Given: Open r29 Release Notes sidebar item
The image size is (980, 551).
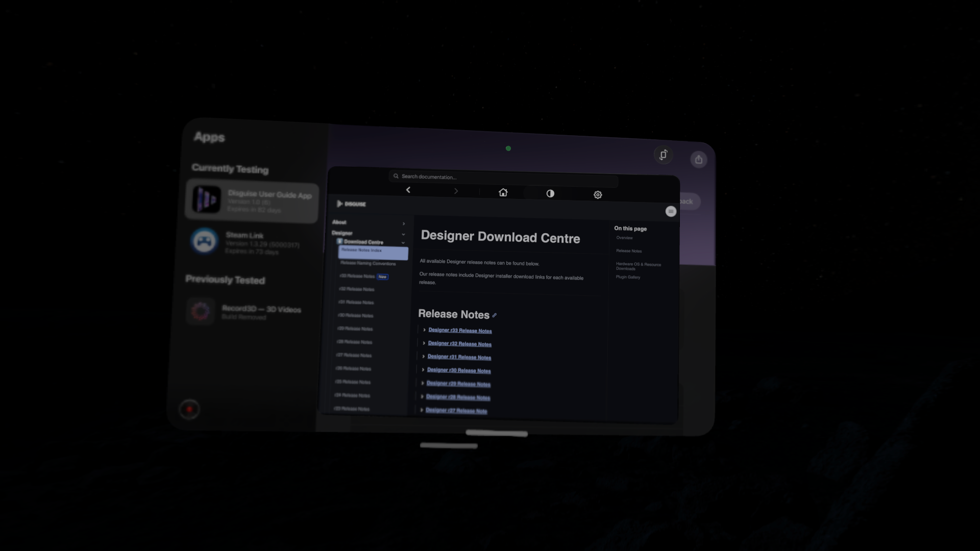Looking at the screenshot, I should (355, 329).
